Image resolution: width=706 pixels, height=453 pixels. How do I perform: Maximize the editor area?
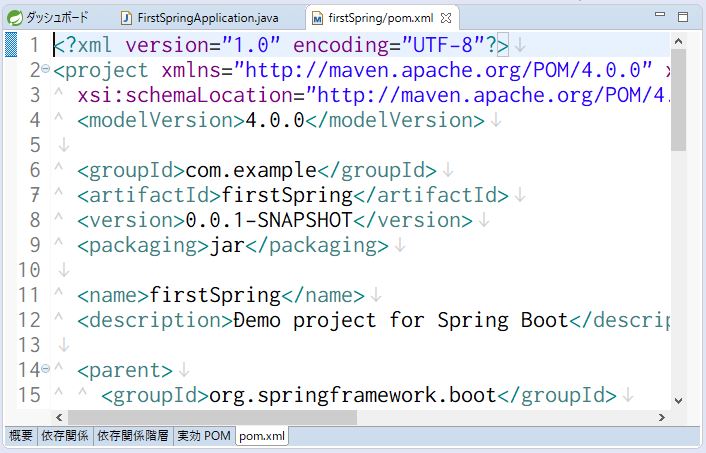point(683,17)
